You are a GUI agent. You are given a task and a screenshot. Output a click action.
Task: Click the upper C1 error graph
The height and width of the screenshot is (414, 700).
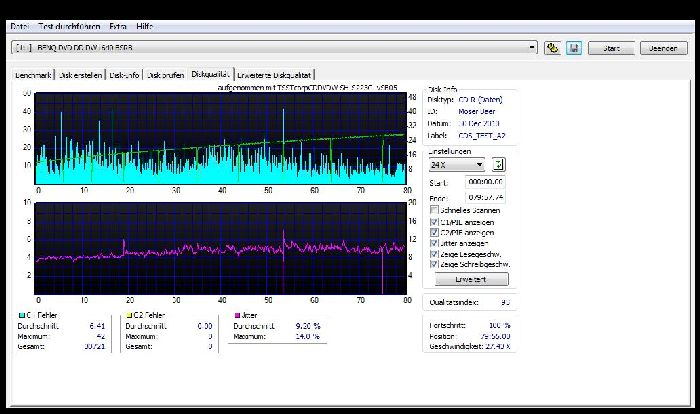coord(221,138)
